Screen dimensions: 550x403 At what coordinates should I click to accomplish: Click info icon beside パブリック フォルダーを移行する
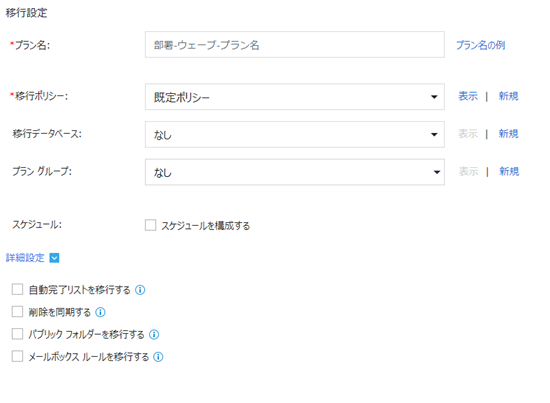click(x=154, y=335)
